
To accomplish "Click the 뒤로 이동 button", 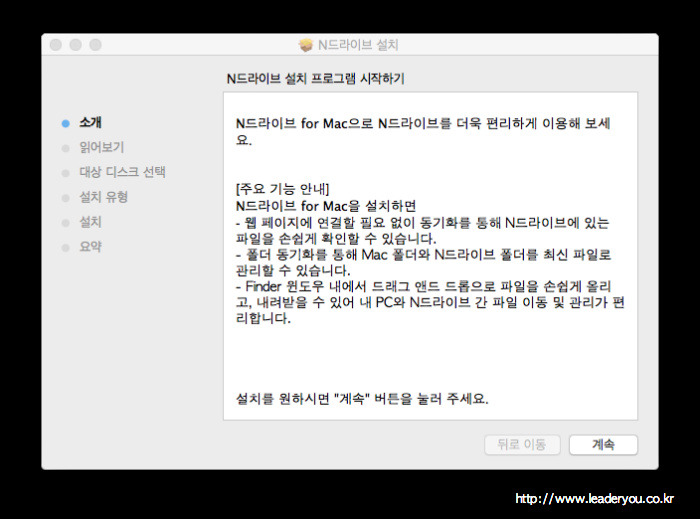I will pos(522,444).
